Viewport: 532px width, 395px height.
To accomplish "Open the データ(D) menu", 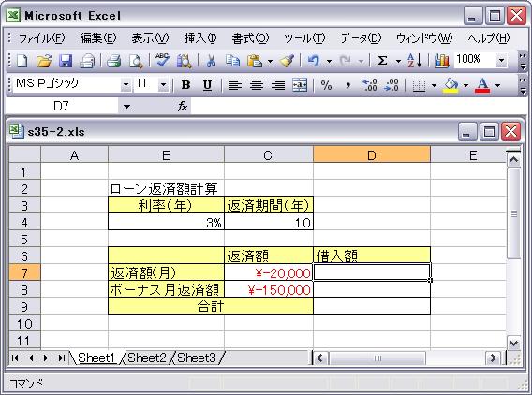I will [361, 38].
